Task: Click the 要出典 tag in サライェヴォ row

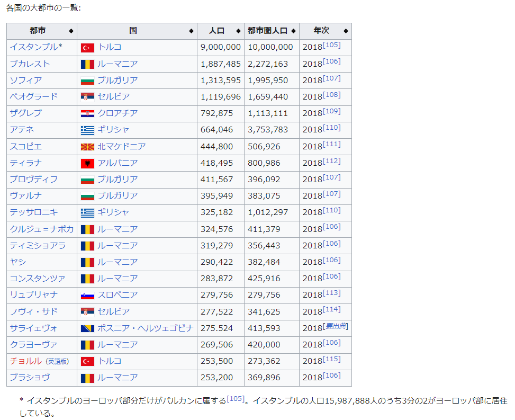Action: (336, 326)
